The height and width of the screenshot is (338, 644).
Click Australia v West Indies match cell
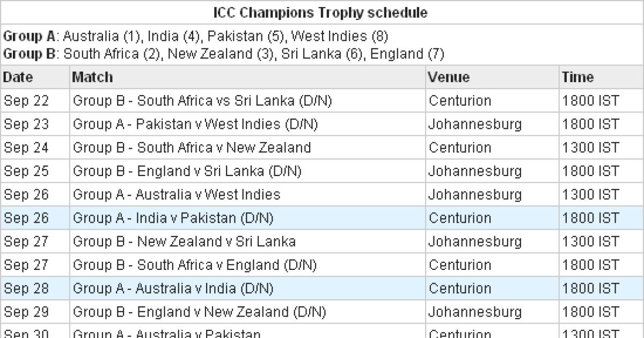pos(177,194)
